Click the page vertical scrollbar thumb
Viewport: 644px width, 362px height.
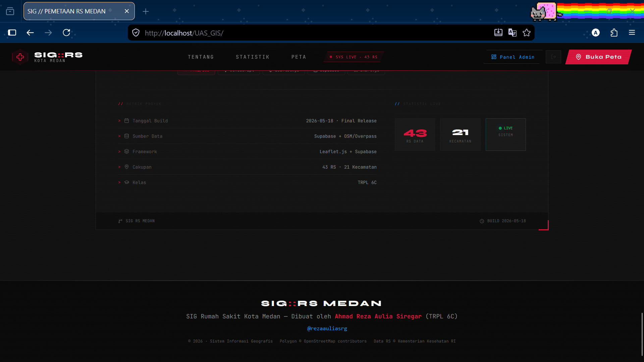point(642,334)
